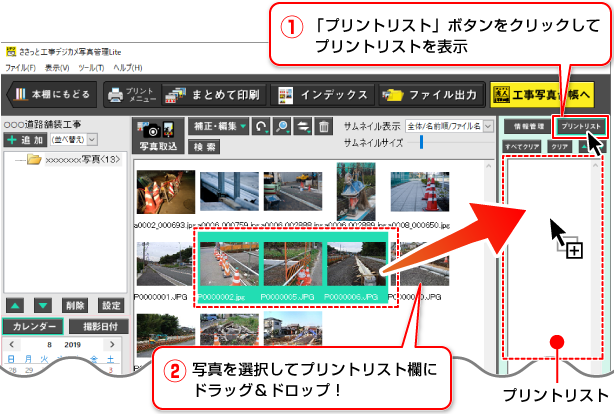Select the portrait shrine statue thumbnail
The width and height of the screenshot is (614, 414).
coord(356,192)
